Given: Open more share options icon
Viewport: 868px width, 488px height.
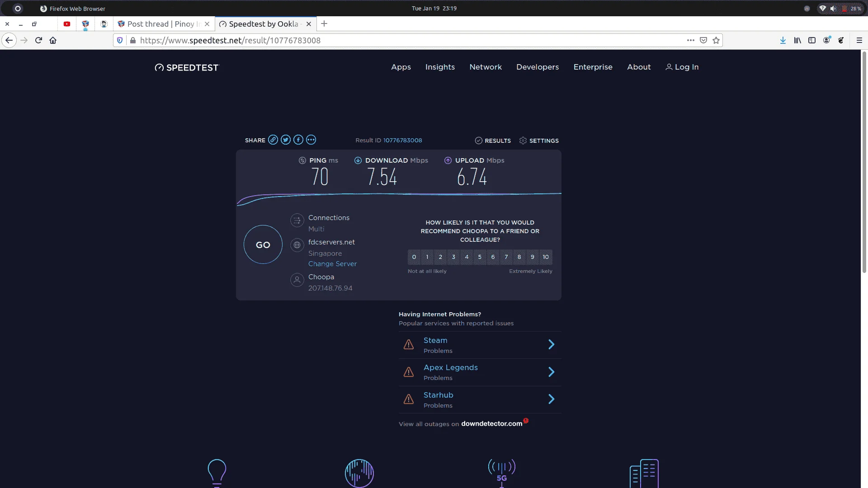Looking at the screenshot, I should (311, 140).
